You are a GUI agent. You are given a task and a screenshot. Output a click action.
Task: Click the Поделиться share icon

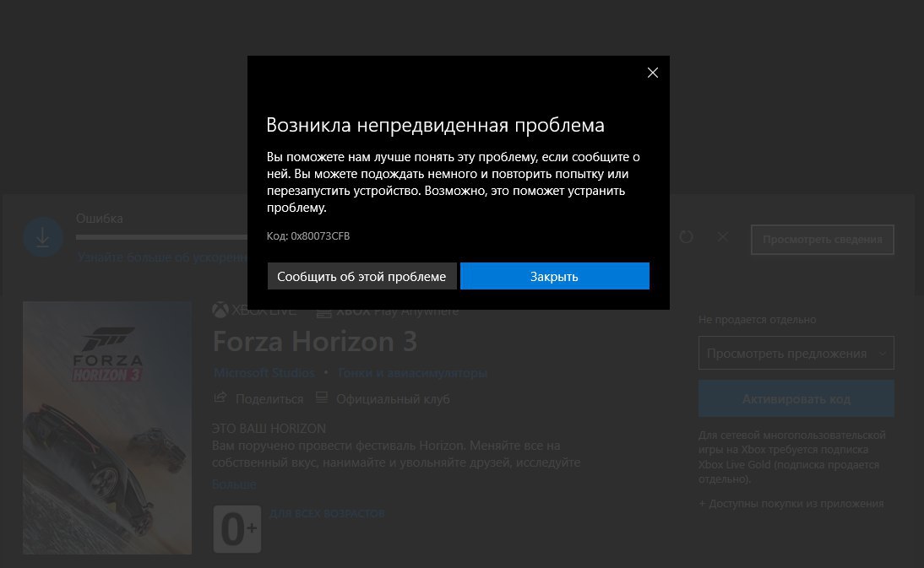pos(220,398)
